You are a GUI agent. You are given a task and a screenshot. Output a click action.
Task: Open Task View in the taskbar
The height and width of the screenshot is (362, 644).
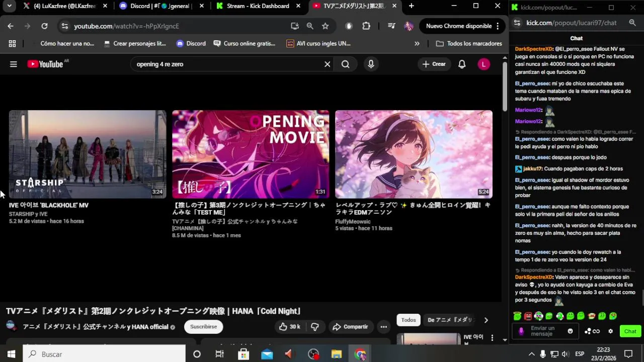click(219, 354)
